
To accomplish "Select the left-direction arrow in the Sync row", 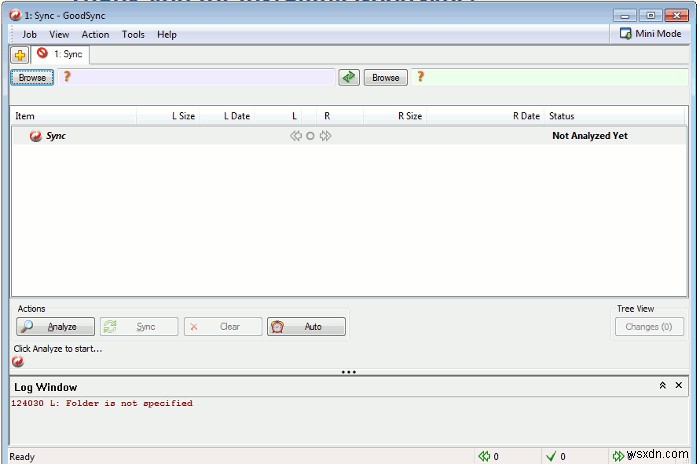I will pos(296,136).
